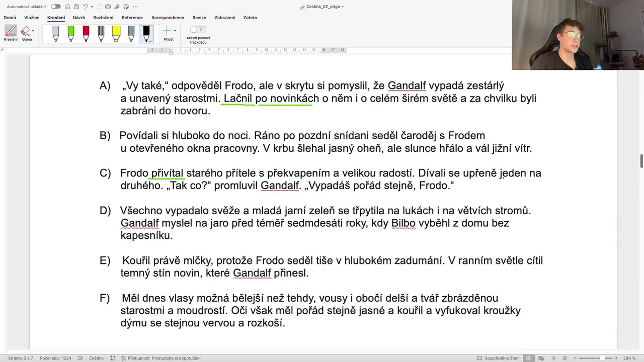Open the black pen options chevron

click(x=150, y=41)
